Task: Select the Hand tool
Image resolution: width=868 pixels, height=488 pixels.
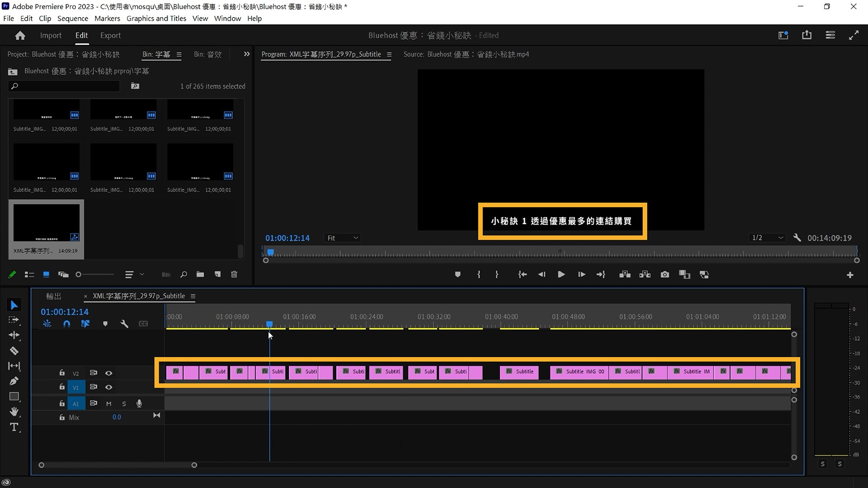Action: (x=14, y=411)
